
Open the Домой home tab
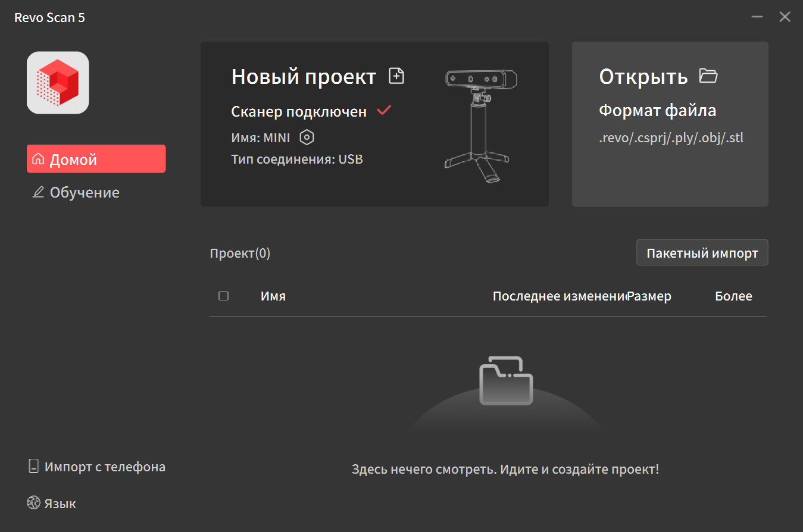pyautogui.click(x=96, y=159)
